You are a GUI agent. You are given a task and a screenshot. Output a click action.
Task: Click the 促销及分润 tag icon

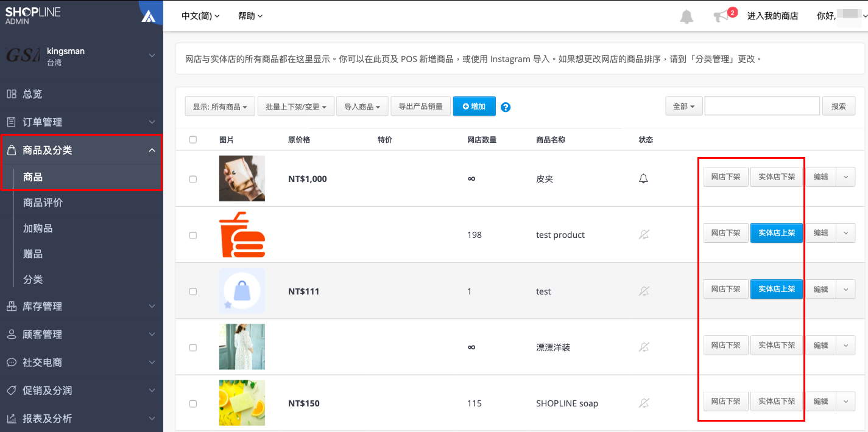12,390
